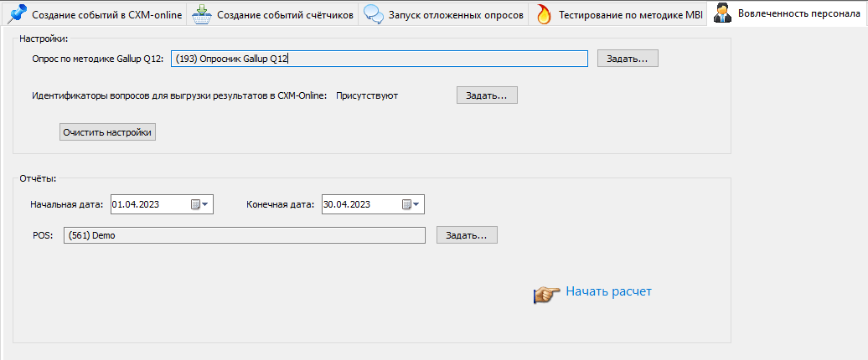This screenshot has width=868, height=360.
Task: Click the POS field showing (561) Demo
Action: click(x=244, y=235)
